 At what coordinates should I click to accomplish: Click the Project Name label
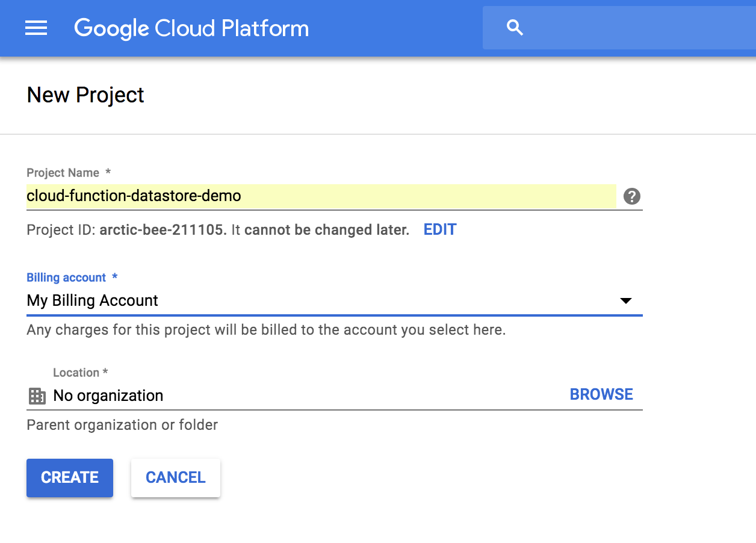63,173
